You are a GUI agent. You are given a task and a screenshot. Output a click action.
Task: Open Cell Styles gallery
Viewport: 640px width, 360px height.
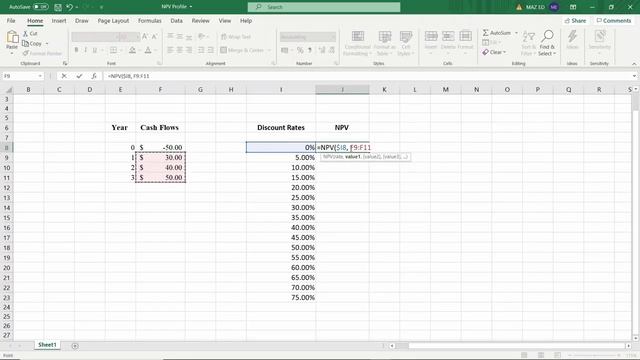pos(405,43)
